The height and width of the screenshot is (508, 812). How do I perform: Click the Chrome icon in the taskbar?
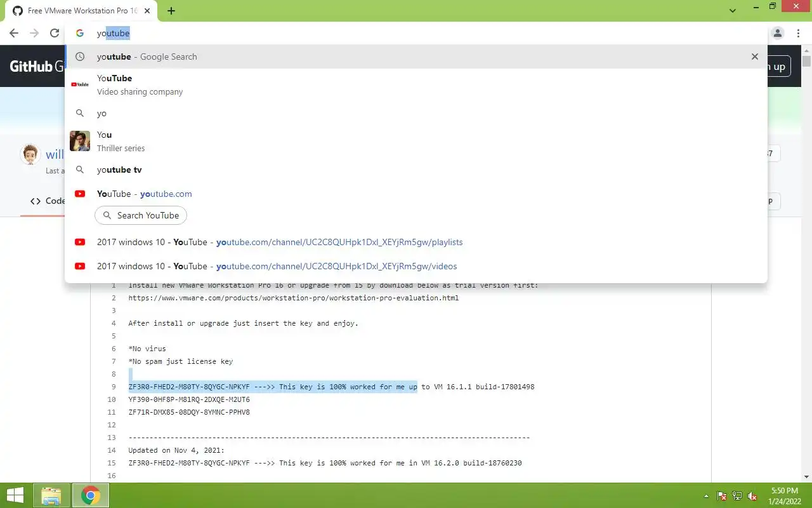91,495
